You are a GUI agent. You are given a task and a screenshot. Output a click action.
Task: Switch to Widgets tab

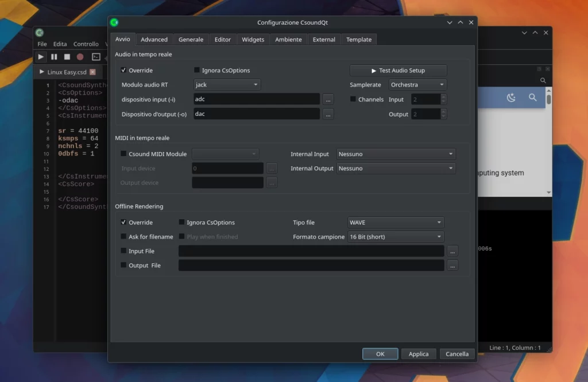pos(253,40)
